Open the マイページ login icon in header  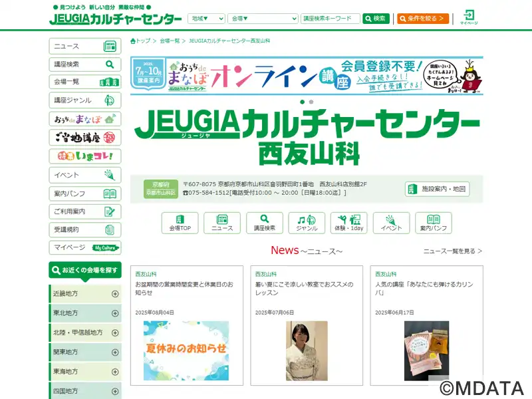tap(469, 17)
